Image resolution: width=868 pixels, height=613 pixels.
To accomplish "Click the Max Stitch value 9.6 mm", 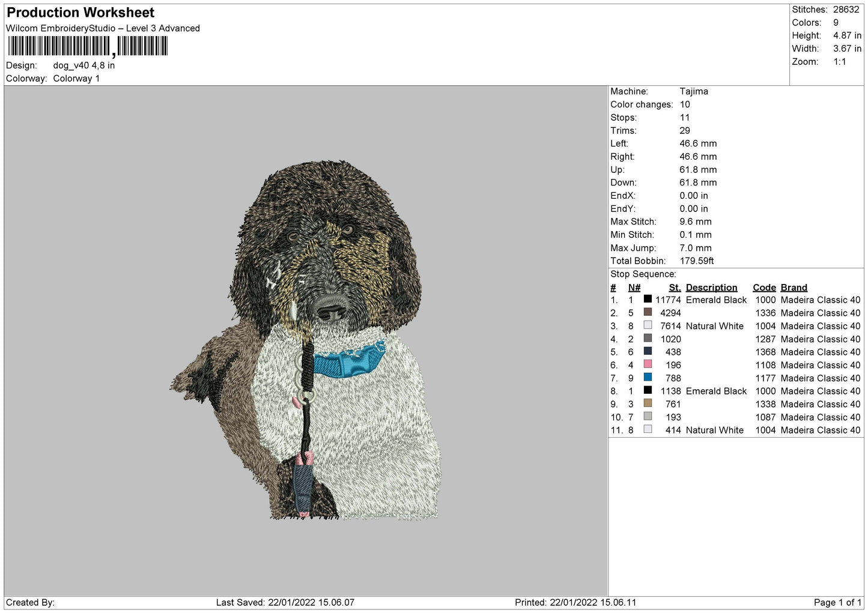I will tap(696, 222).
